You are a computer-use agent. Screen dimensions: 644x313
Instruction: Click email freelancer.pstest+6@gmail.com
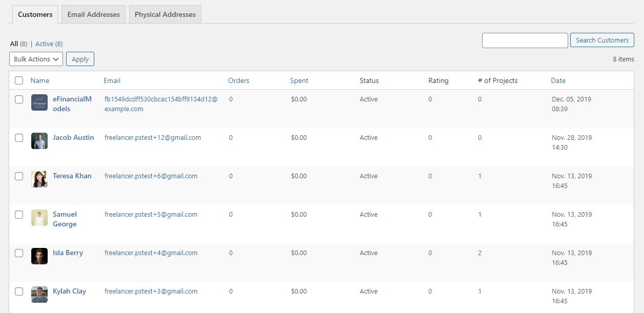151,176
